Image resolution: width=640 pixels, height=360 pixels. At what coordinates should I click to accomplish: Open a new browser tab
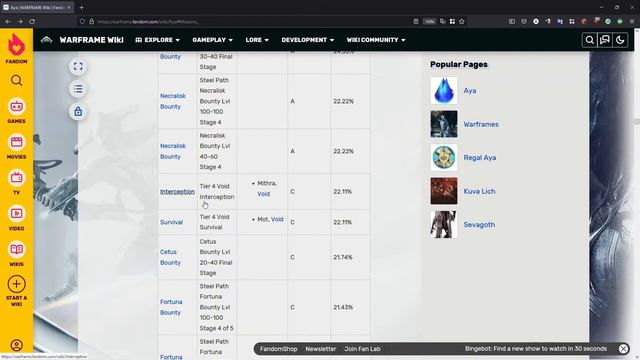(x=81, y=7)
